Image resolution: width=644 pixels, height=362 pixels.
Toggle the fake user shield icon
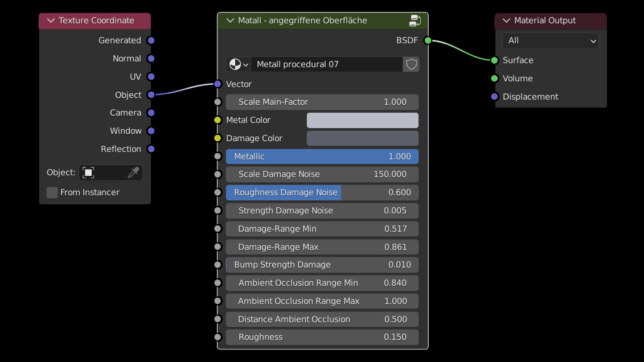pos(411,64)
